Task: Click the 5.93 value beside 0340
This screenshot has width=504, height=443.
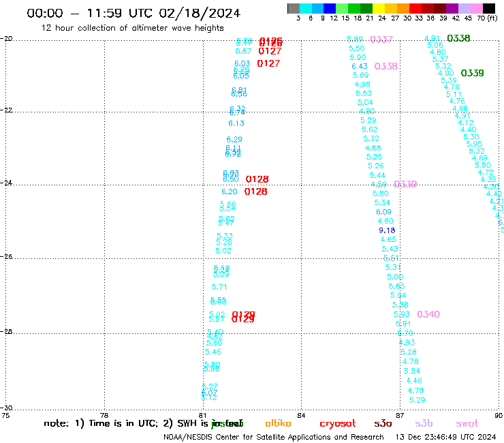Action: pos(402,314)
